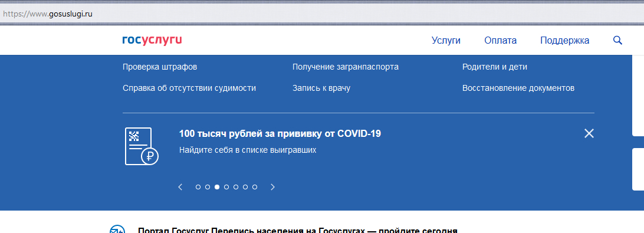The width and height of the screenshot is (644, 233).
Task: Open the search magnifier icon
Action: pos(617,40)
